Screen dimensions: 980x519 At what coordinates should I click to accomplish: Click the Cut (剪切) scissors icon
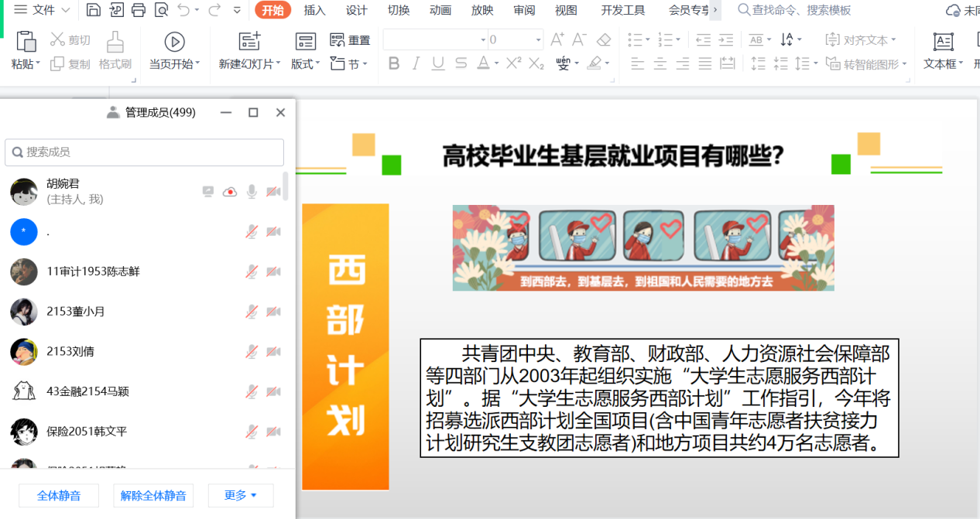click(x=58, y=40)
